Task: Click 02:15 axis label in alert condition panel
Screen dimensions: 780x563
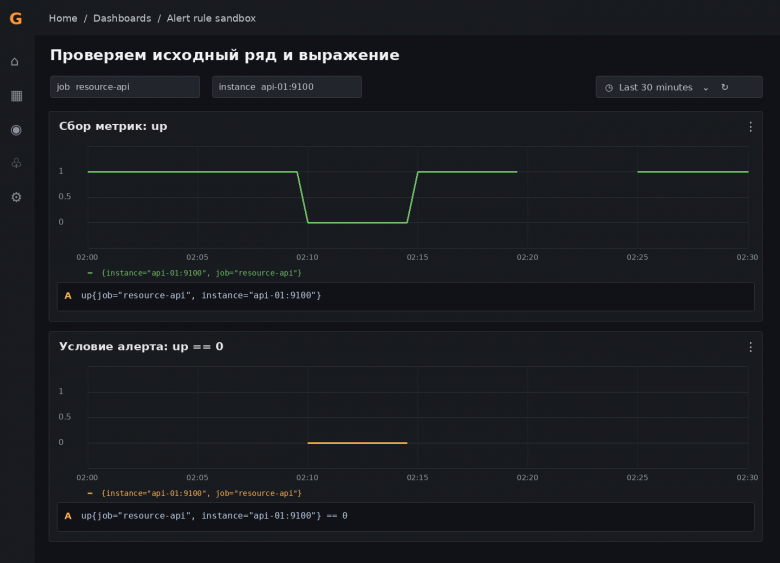Action: 417,477
